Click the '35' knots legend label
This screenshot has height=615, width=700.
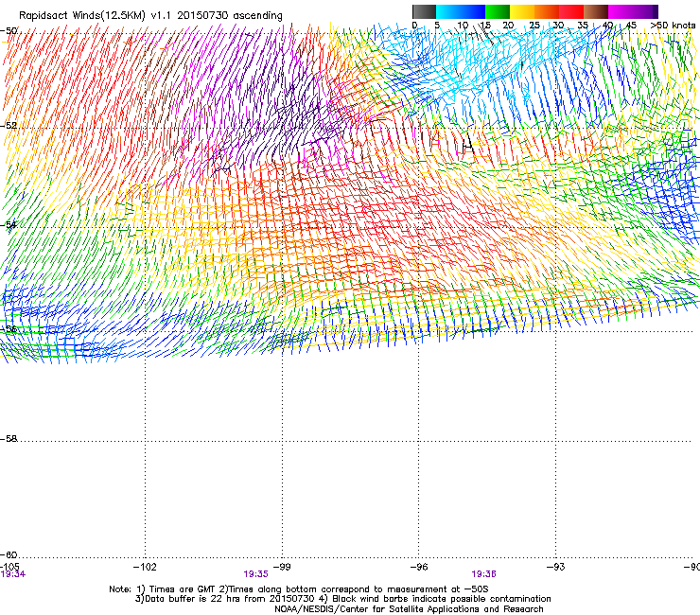pyautogui.click(x=583, y=25)
